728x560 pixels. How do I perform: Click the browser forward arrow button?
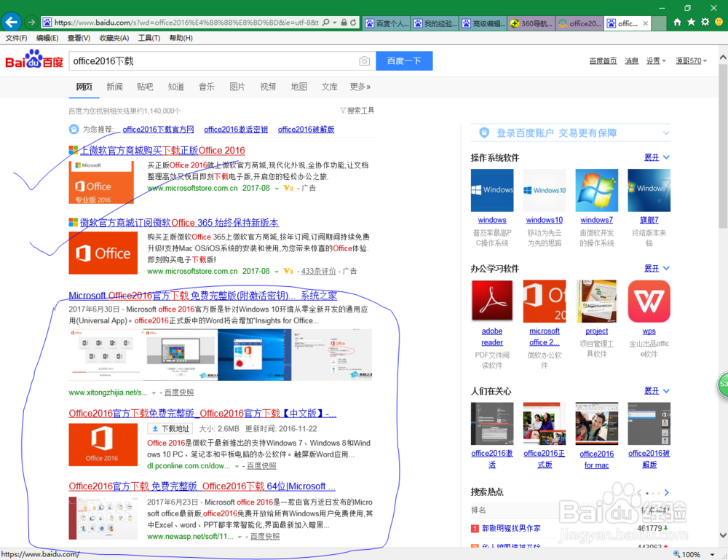point(31,23)
